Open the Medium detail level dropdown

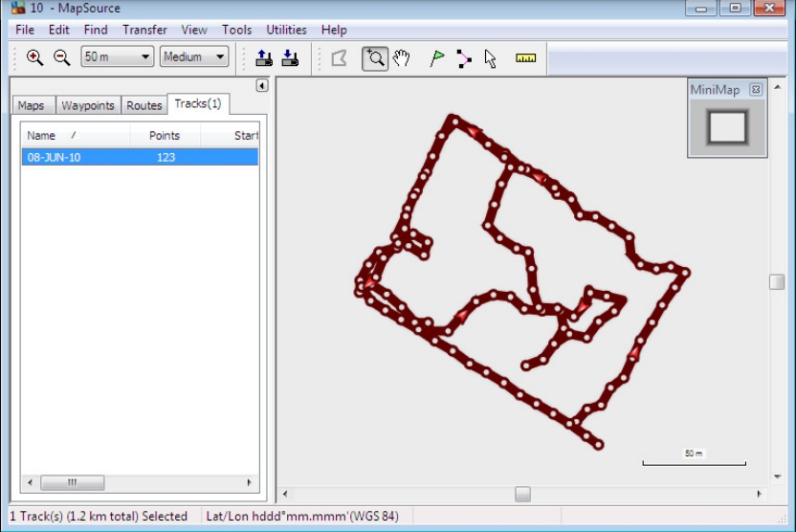click(194, 56)
